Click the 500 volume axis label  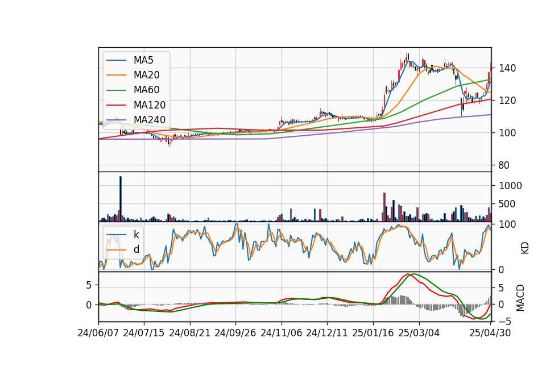pyautogui.click(x=507, y=204)
